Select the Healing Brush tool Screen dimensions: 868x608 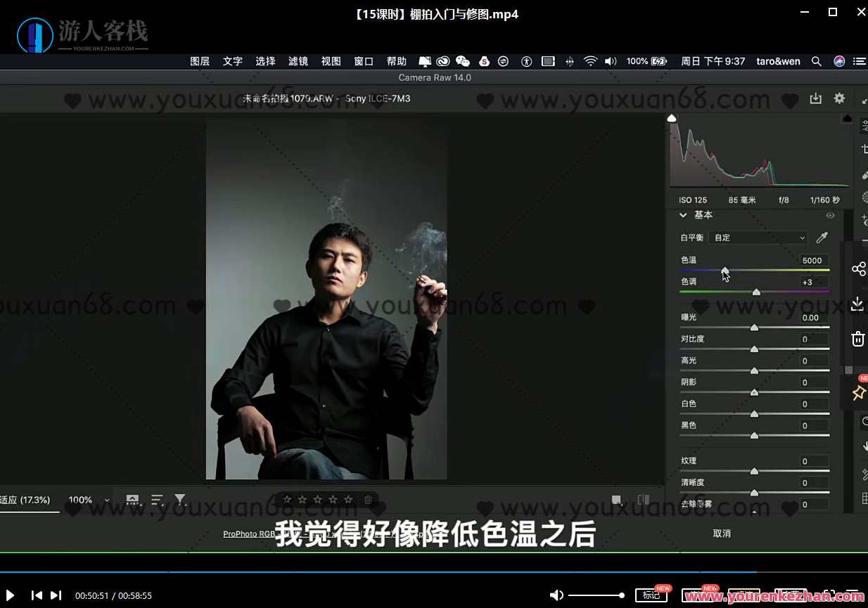(863, 172)
